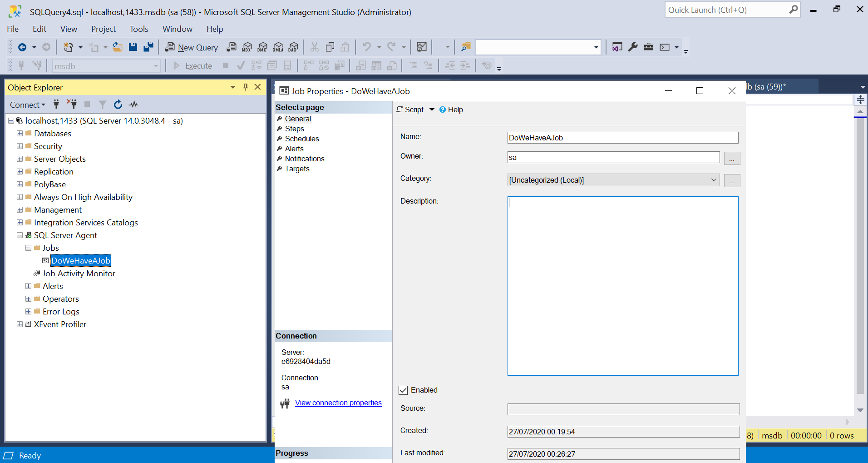This screenshot has height=463, width=868.
Task: Uncheck the Enabled checkbox
Action: (x=403, y=390)
